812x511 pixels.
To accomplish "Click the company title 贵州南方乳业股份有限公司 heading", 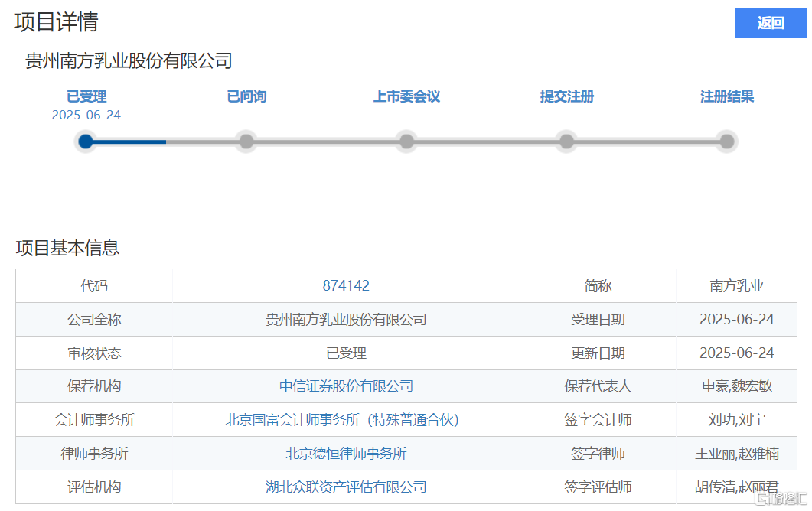I will click(x=129, y=61).
